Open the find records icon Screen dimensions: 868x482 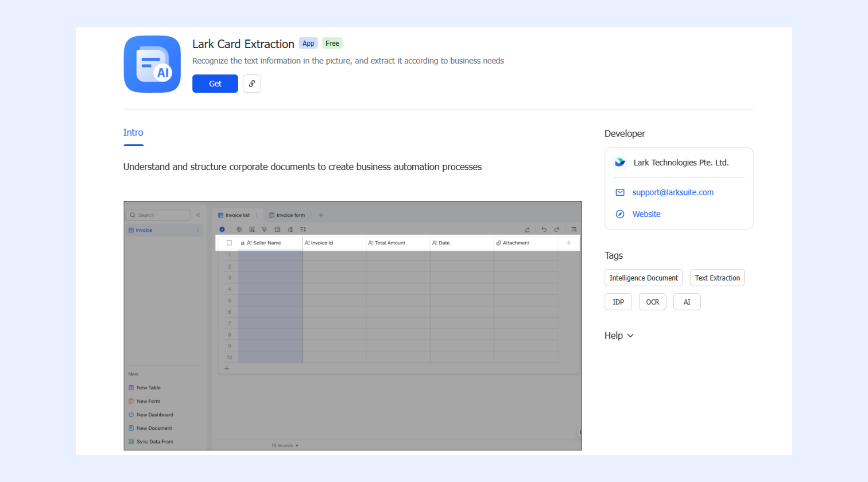[x=574, y=229]
